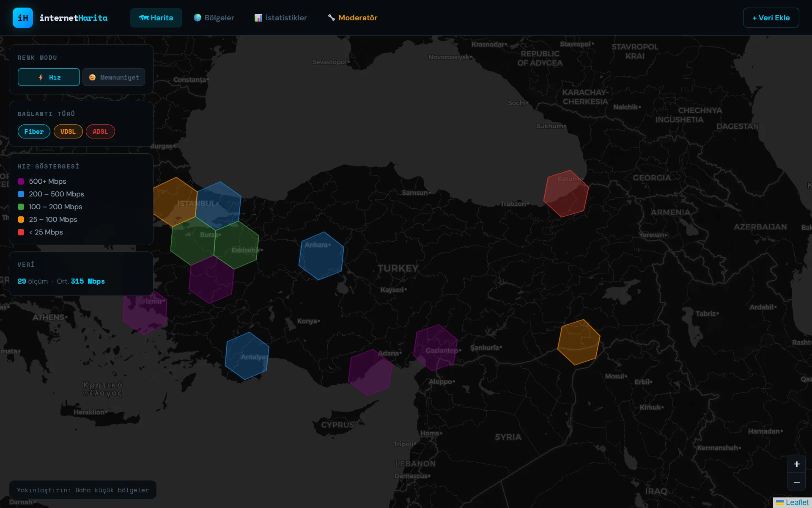Image resolution: width=812 pixels, height=508 pixels.
Task: Click the Veri Ekle button
Action: coord(771,18)
